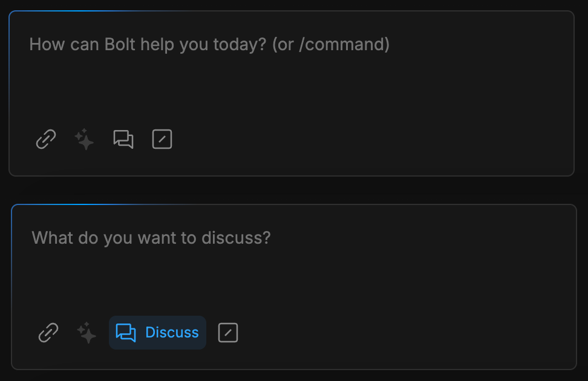Viewport: 588px width, 381px height.
Task: Click the blue chat bubbles icon beside Discuss
Action: tap(126, 333)
